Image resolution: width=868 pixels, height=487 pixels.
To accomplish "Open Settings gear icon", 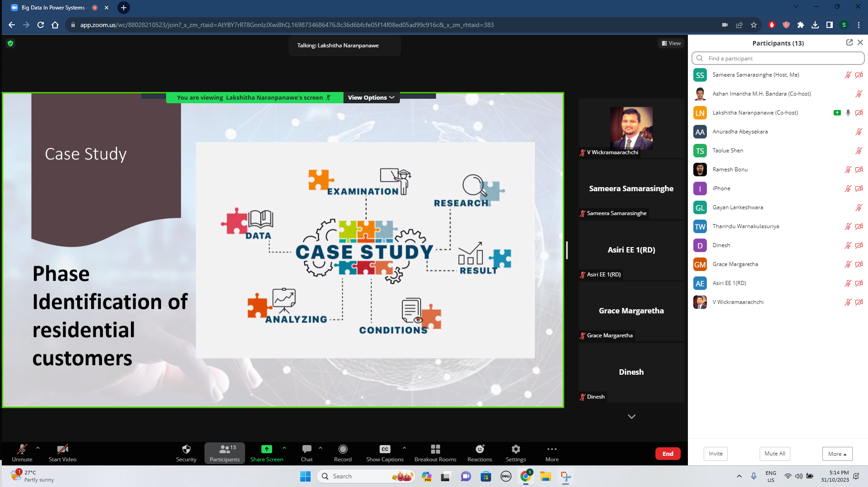I will (x=515, y=449).
